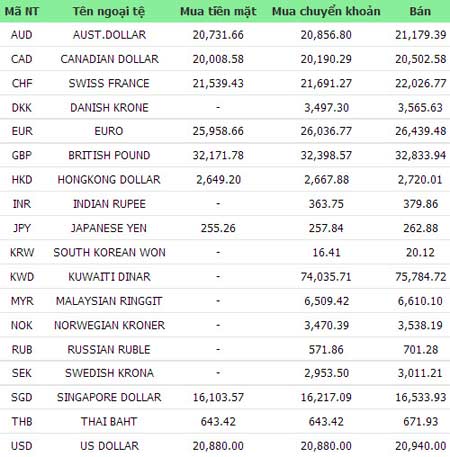Select the CANADIAN DOLLAR name cell
The width and height of the screenshot is (450, 457).
point(109,59)
